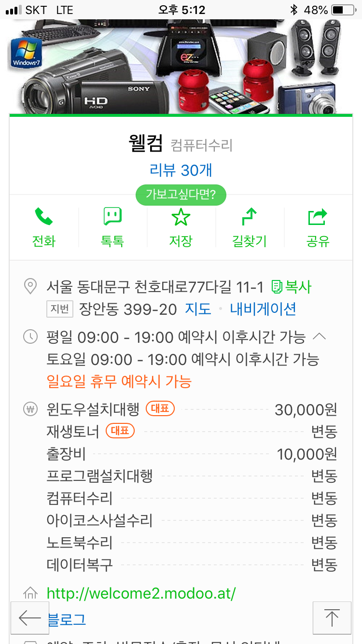This screenshot has height=644, width=362.
Task: Open directions arrow icon
Action: [249, 217]
